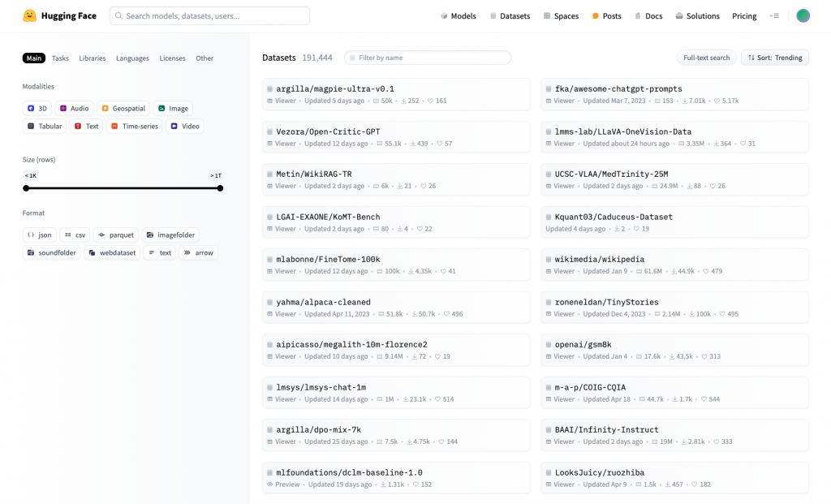
Task: Click the left handle of the size slider
Action: pos(26,188)
